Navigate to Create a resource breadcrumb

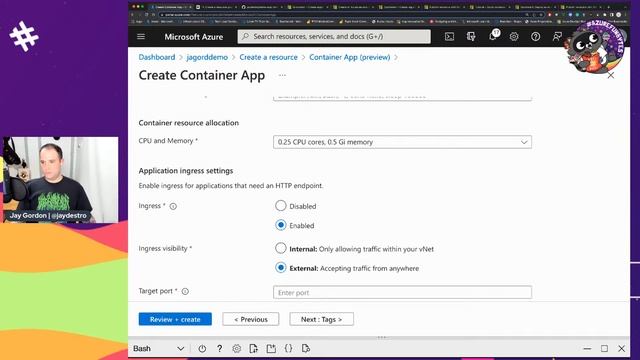click(x=268, y=57)
